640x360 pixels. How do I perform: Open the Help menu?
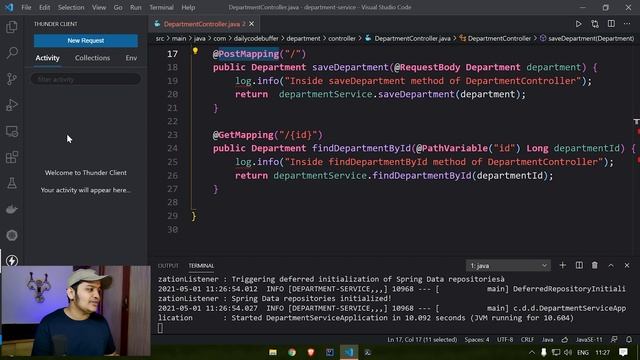pos(188,7)
